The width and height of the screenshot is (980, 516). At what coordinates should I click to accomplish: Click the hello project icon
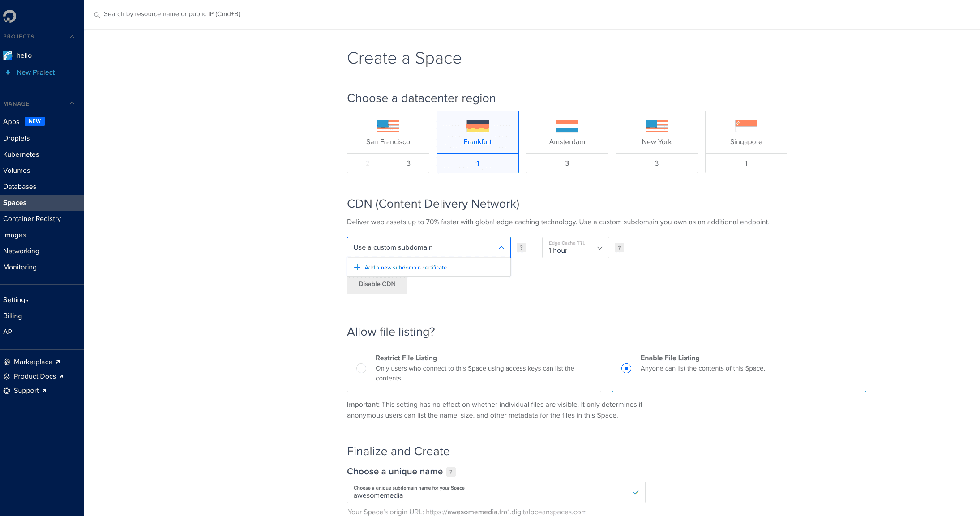(8, 55)
